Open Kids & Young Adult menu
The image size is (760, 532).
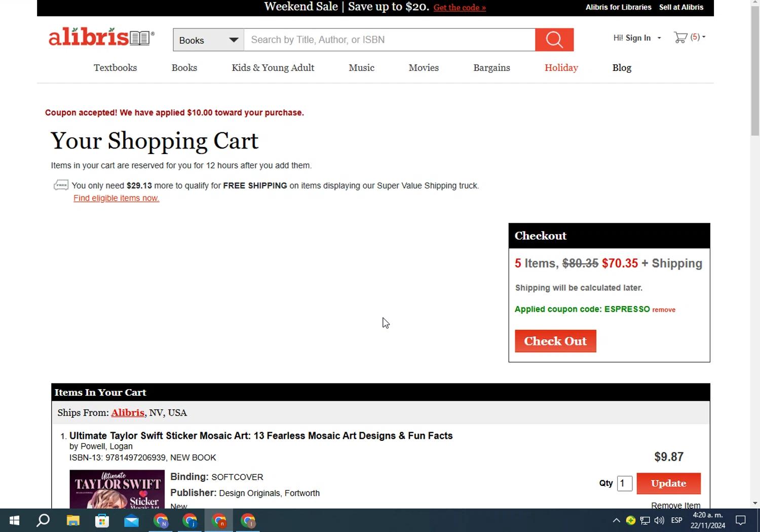coord(273,67)
